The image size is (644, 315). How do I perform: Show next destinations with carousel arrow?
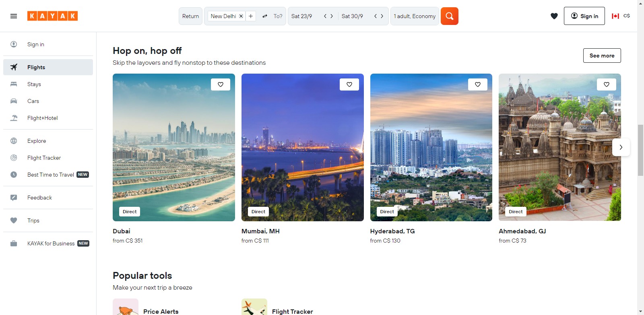tap(621, 147)
